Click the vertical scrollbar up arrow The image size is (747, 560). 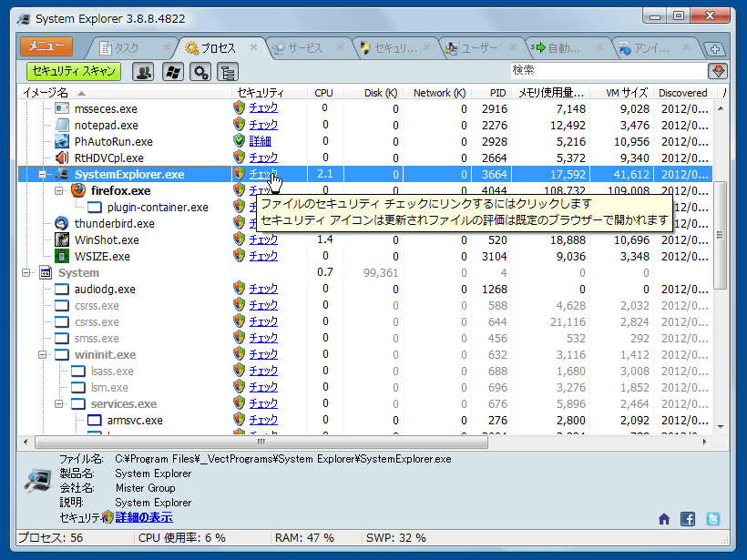coord(721,108)
